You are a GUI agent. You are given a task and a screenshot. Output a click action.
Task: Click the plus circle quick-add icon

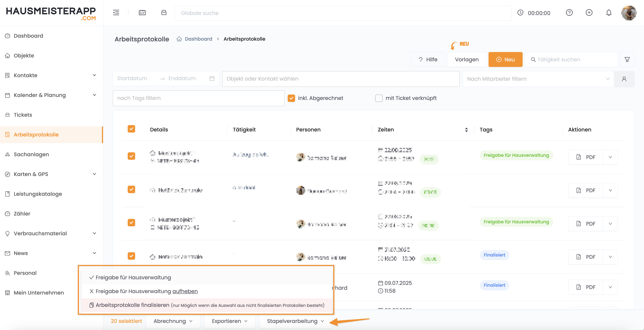coord(589,13)
